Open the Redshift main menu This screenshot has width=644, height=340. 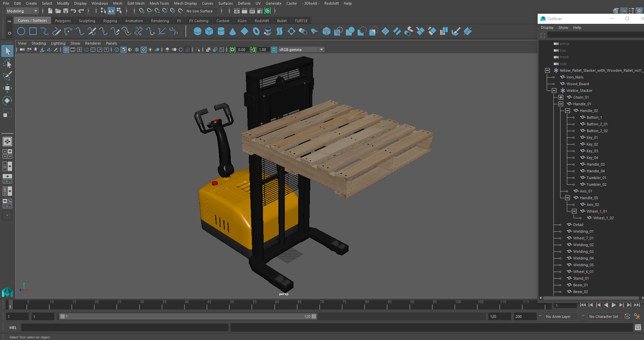pyautogui.click(x=331, y=3)
